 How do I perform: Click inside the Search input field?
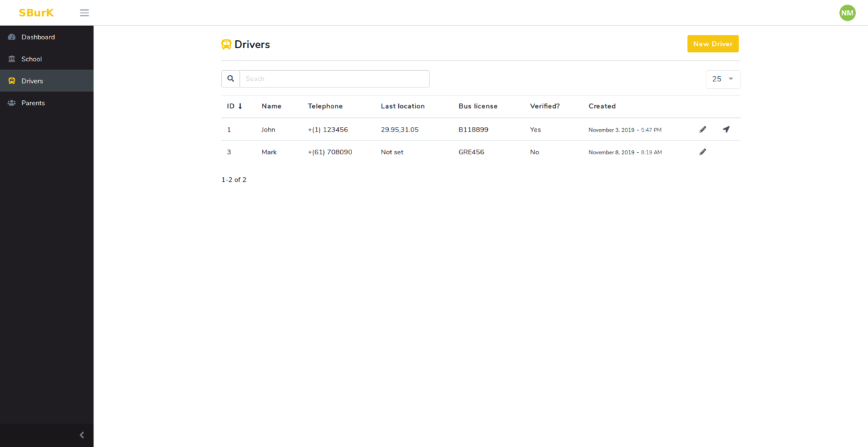(x=334, y=78)
